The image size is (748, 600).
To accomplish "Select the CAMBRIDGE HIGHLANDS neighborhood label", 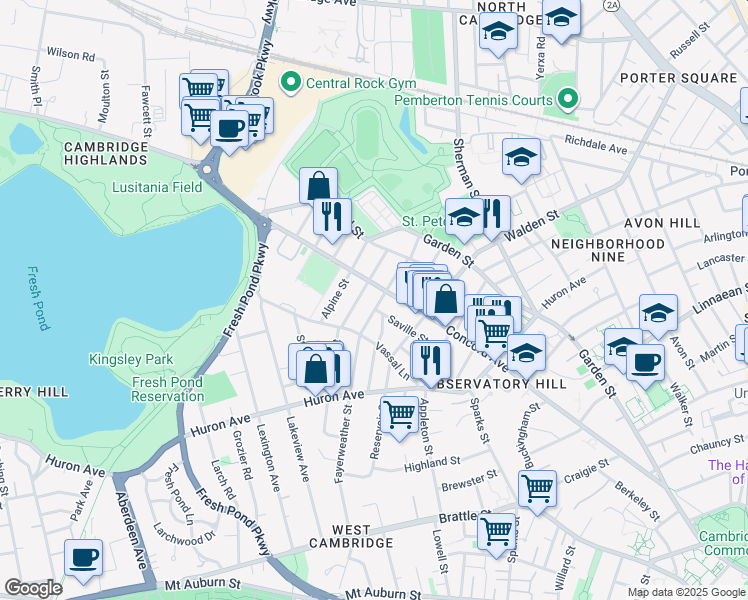I will 106,154.
